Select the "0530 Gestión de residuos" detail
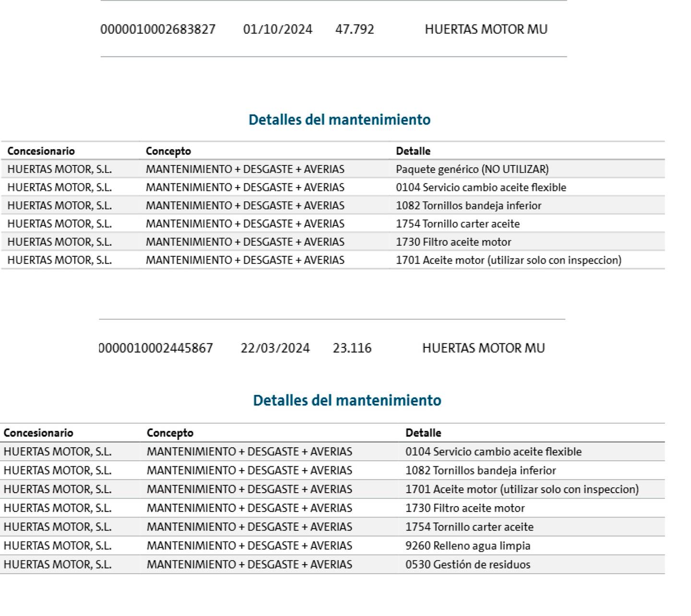Viewport: 691px width, 616px height. click(468, 565)
